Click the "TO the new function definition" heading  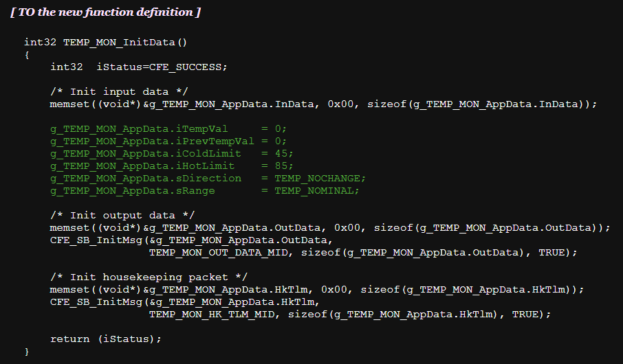pos(106,12)
